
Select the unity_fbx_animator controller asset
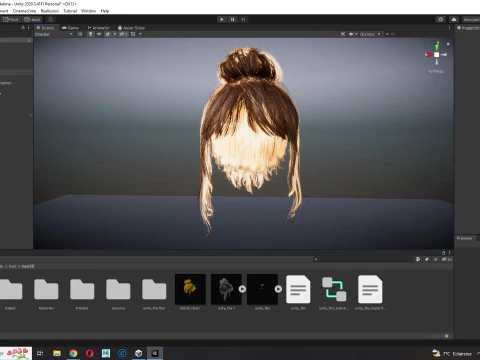pos(334,289)
